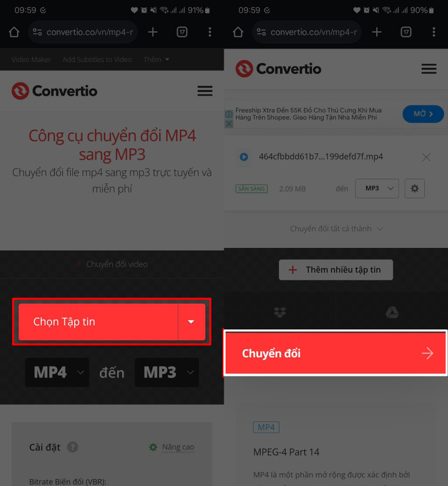Tap the left browser's convertio.co address bar
This screenshot has height=486, width=448.
click(84, 32)
